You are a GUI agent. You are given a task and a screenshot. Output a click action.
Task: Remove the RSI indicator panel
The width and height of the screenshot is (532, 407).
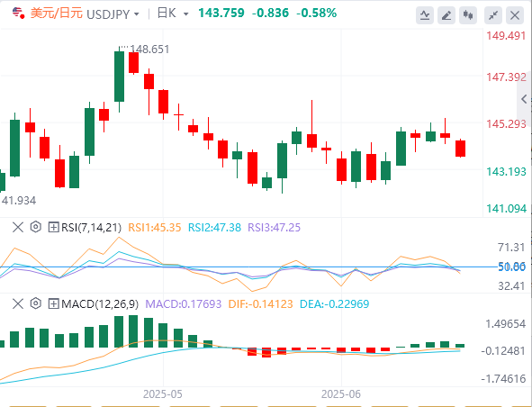pyautogui.click(x=18, y=227)
